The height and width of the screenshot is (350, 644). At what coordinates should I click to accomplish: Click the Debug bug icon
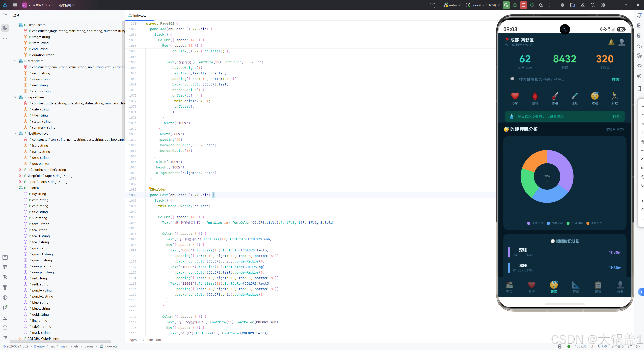pos(515,5)
